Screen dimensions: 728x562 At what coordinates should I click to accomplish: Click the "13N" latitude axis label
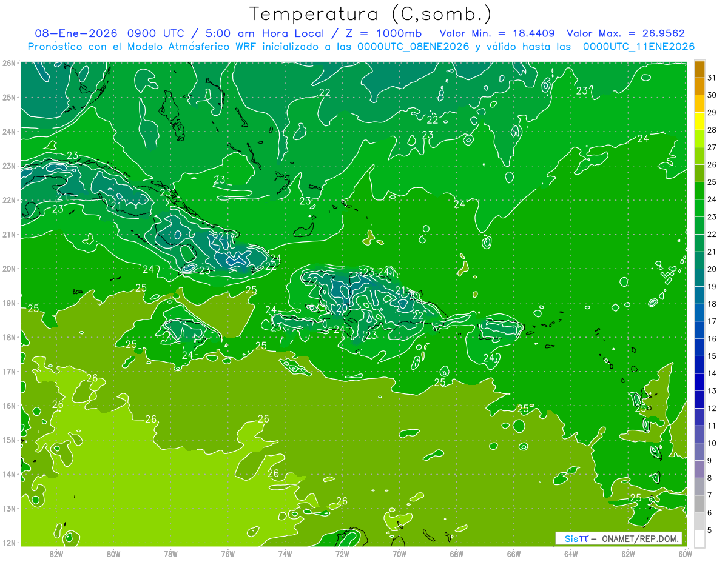[x=8, y=508]
